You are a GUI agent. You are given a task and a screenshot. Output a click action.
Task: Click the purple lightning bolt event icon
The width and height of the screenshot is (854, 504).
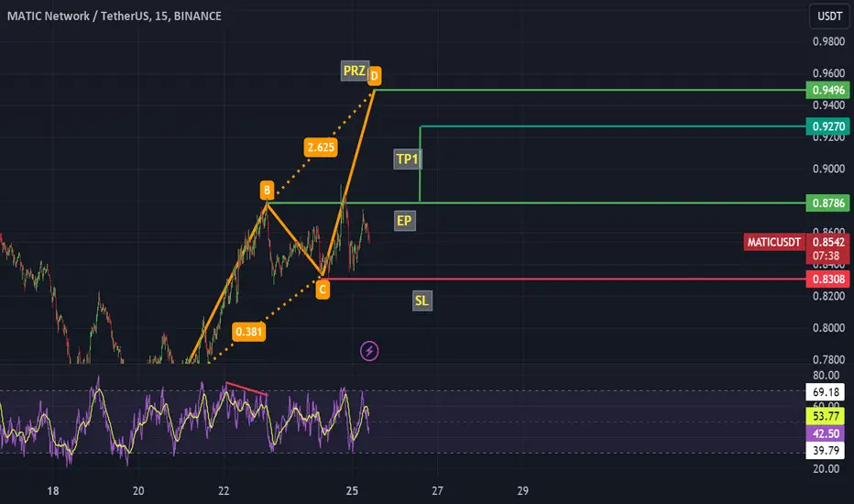pos(369,351)
